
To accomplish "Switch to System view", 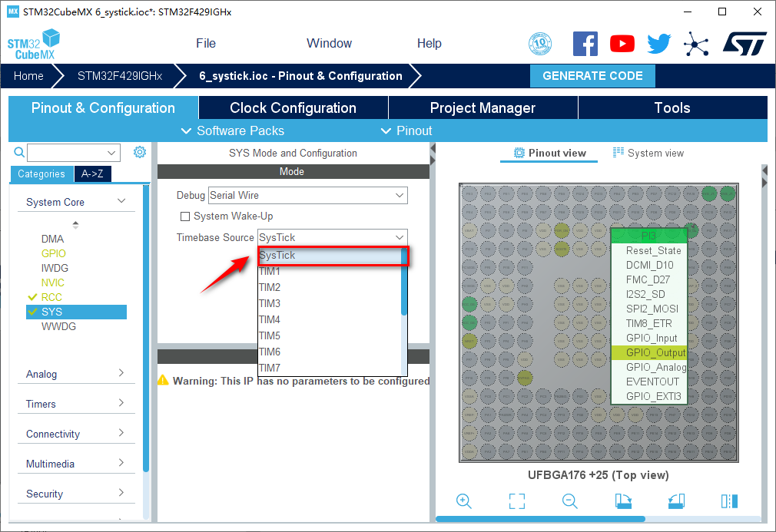I will (x=648, y=153).
